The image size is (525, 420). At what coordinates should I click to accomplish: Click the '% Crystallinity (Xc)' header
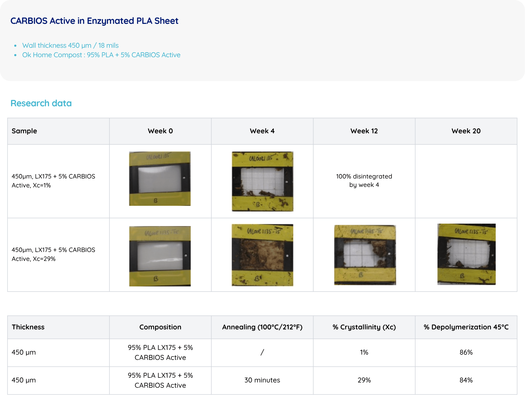point(364,327)
